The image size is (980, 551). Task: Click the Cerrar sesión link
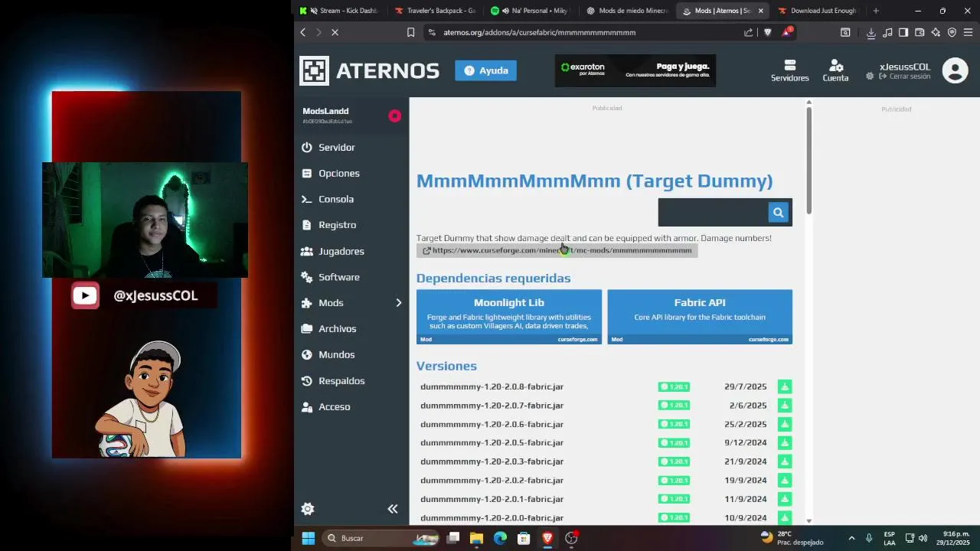point(905,77)
